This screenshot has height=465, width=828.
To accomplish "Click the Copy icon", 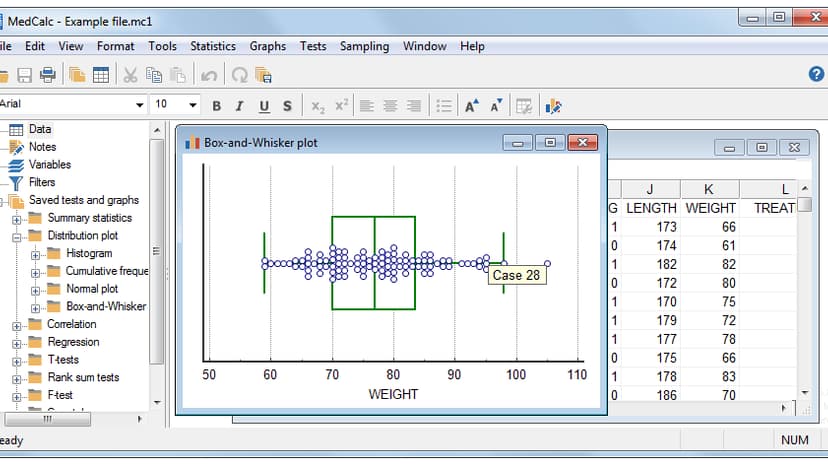I will click(x=154, y=75).
